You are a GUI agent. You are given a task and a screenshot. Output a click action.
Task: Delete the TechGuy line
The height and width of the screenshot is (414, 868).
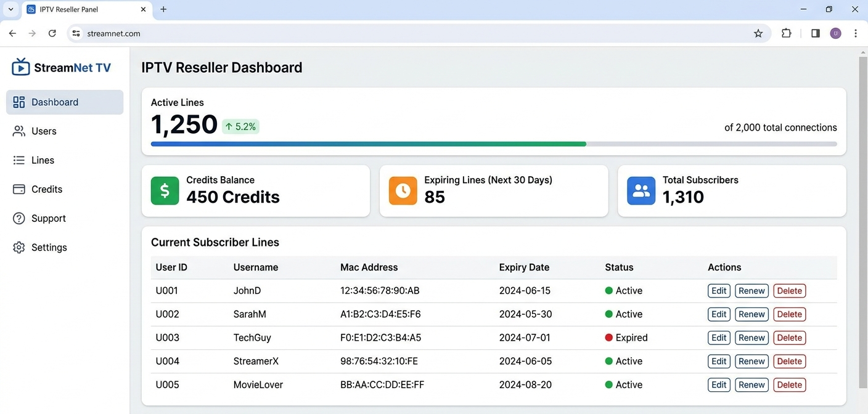pyautogui.click(x=790, y=338)
